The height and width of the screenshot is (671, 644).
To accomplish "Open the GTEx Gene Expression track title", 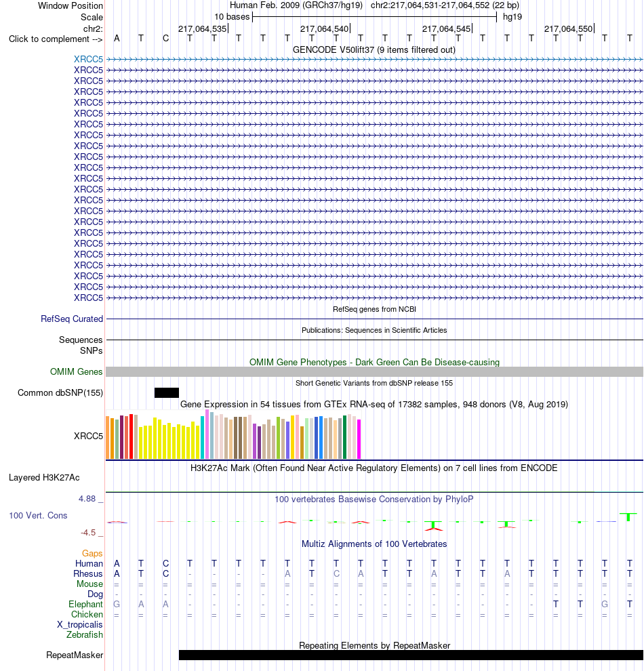I will pyautogui.click(x=374, y=404).
